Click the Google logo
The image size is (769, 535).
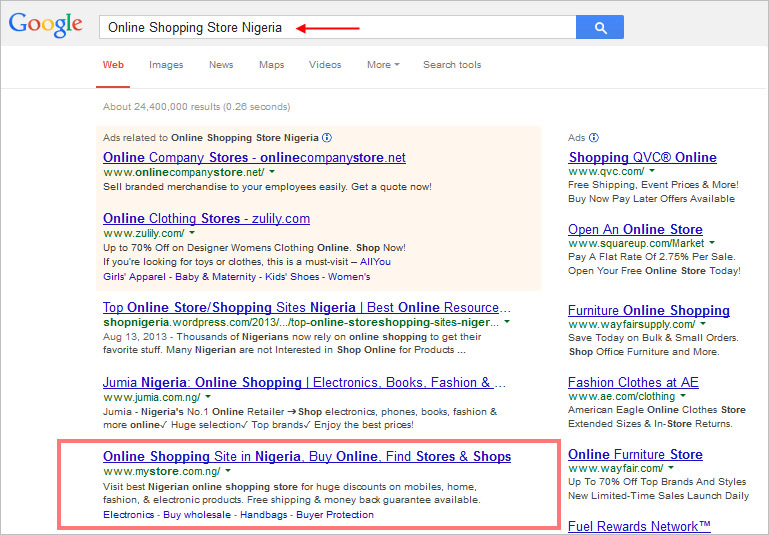[x=46, y=25]
